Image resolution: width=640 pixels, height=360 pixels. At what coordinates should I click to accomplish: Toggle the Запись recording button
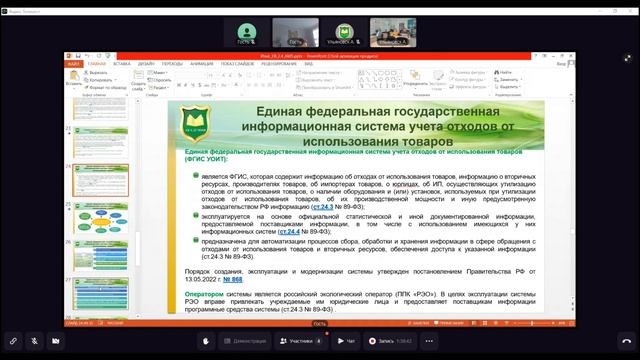click(390, 341)
